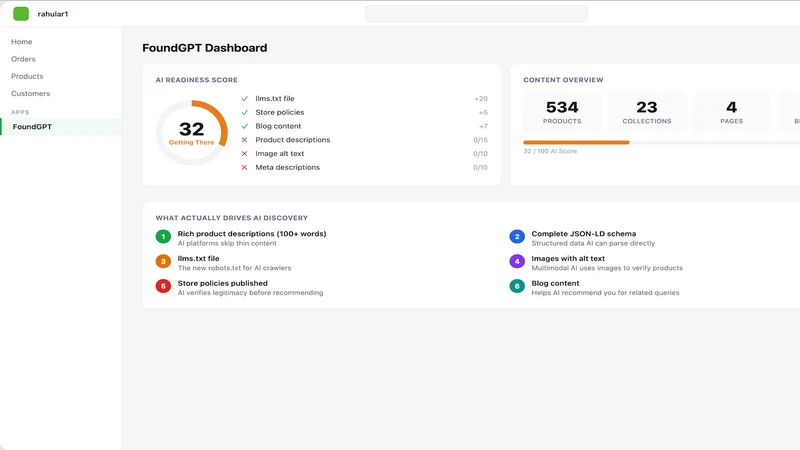Click the Content Overview heading
Screen dimensions: 800x450
click(x=563, y=80)
